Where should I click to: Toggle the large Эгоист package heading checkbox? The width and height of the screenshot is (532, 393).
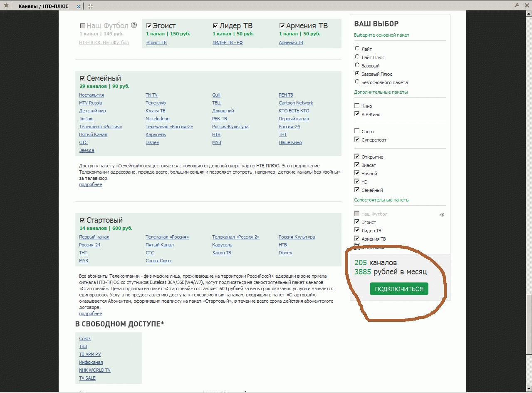[x=149, y=26]
